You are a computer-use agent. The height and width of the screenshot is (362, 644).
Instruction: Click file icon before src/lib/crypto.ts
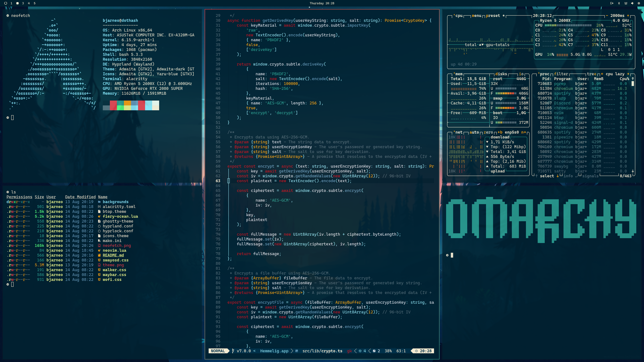point(297,351)
